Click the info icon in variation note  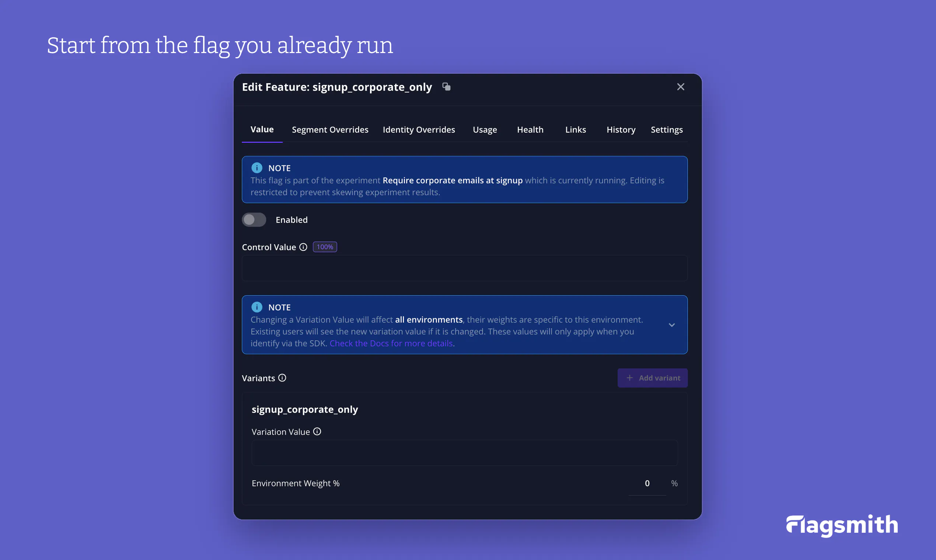point(256,307)
